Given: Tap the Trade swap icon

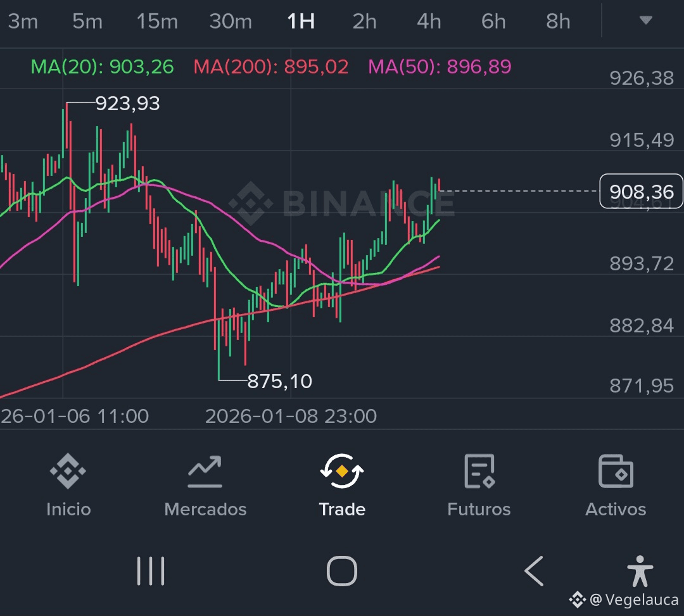Looking at the screenshot, I should [x=342, y=472].
